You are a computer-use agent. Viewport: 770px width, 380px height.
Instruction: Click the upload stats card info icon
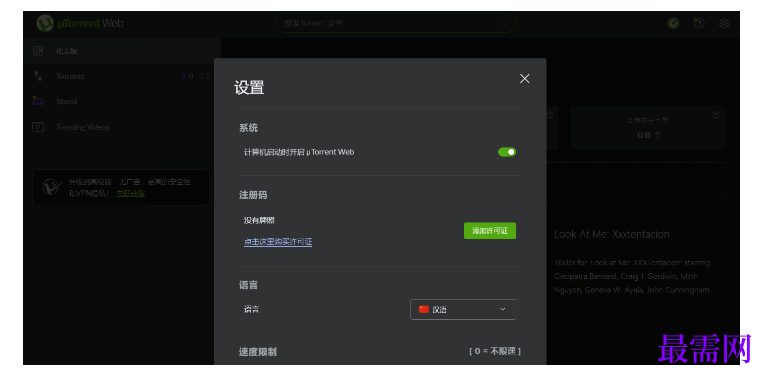[x=716, y=114]
